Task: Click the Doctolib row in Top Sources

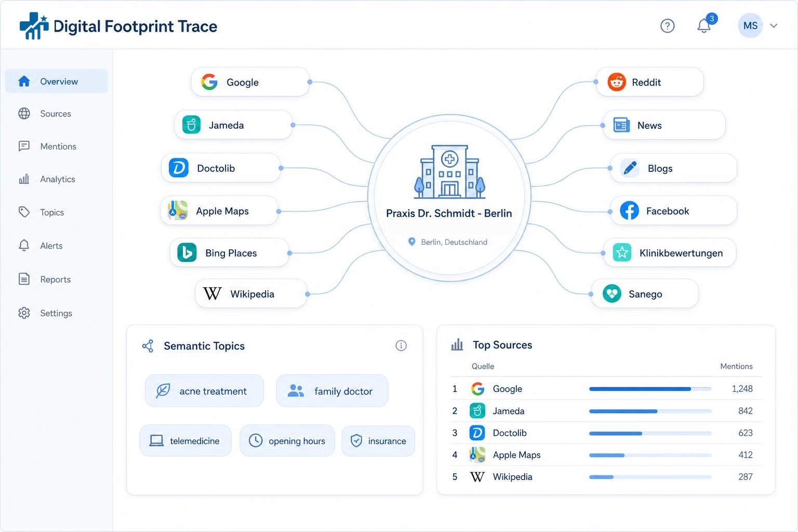Action: 606,433
